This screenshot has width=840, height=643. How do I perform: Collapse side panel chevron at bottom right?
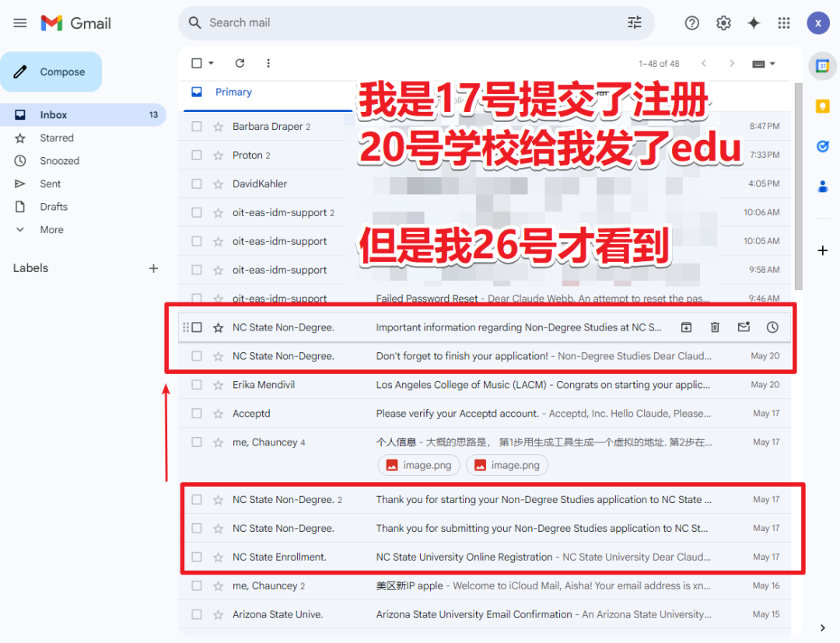822,627
